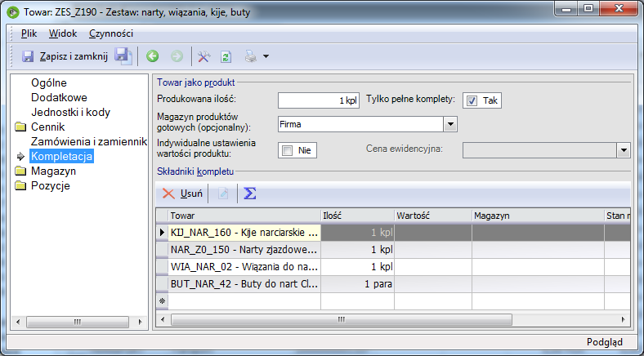
Task: Click the blue Sigma sum icon
Action: point(250,194)
